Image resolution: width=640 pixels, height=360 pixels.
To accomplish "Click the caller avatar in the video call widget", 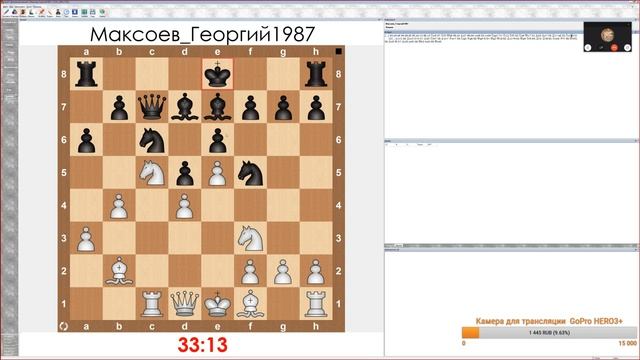I will (x=607, y=35).
